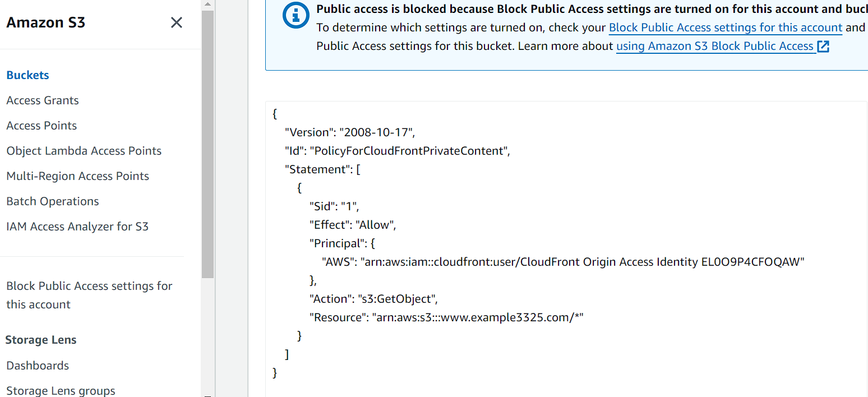Image resolution: width=868 pixels, height=397 pixels.
Task: Open IAM Access Analyzer for S3
Action: [77, 227]
